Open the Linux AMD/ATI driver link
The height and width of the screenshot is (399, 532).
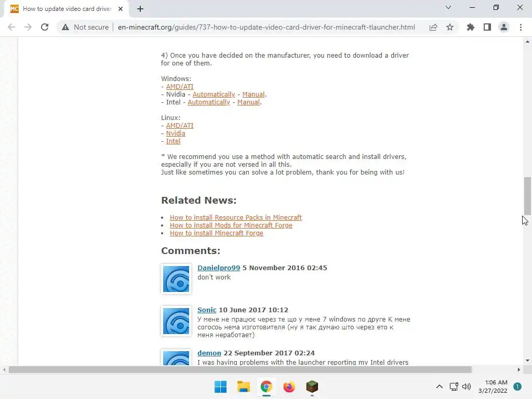(179, 126)
